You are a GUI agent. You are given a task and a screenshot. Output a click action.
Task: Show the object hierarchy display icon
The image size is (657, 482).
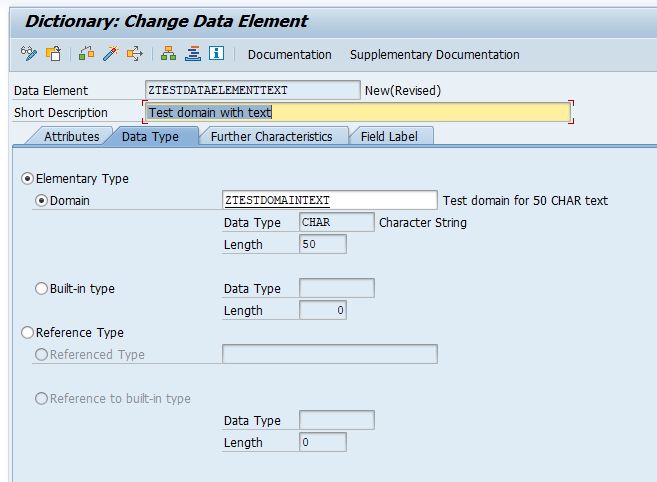point(168,54)
